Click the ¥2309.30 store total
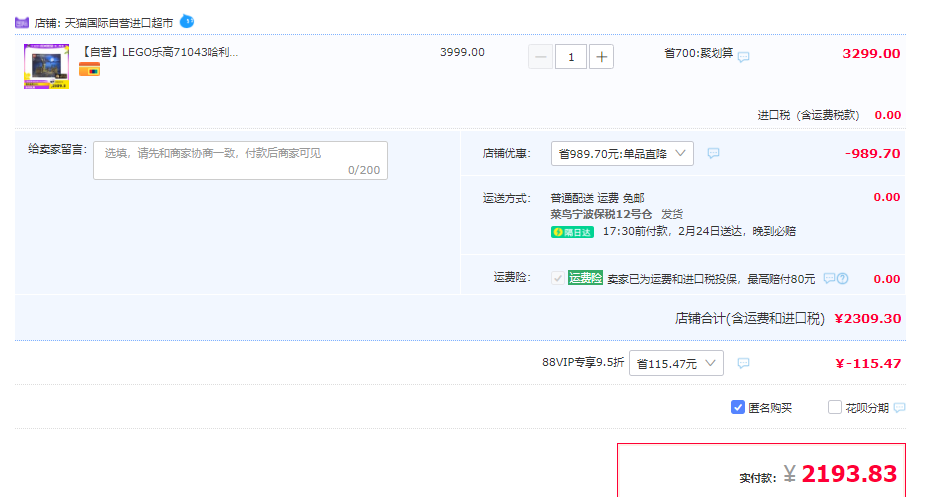935x497 pixels. point(868,319)
